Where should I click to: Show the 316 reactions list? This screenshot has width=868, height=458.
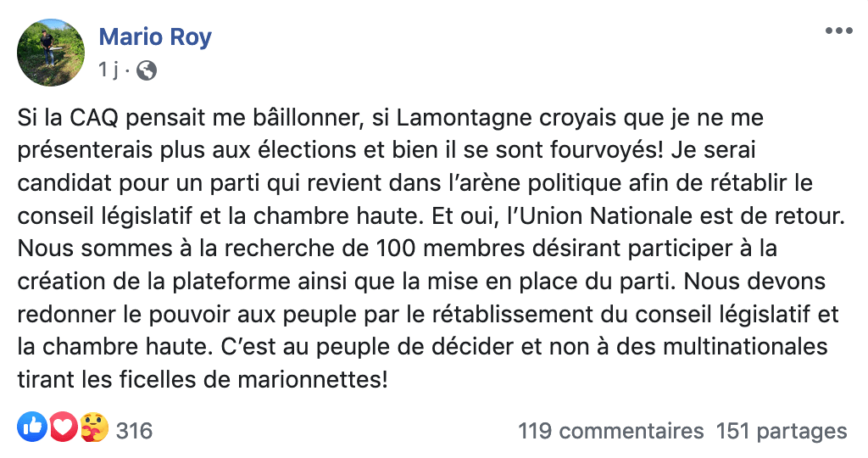[134, 431]
